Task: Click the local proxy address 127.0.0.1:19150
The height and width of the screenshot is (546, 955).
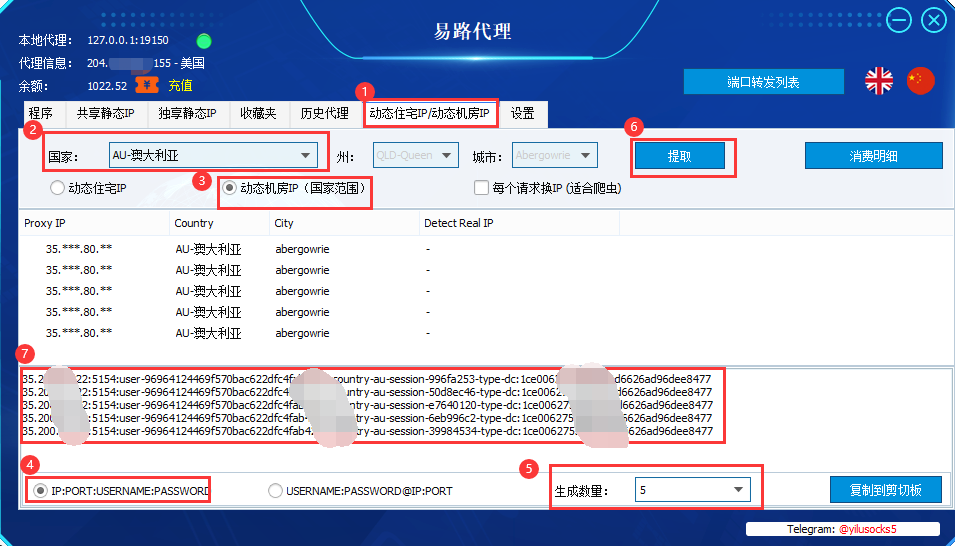Action: 128,40
